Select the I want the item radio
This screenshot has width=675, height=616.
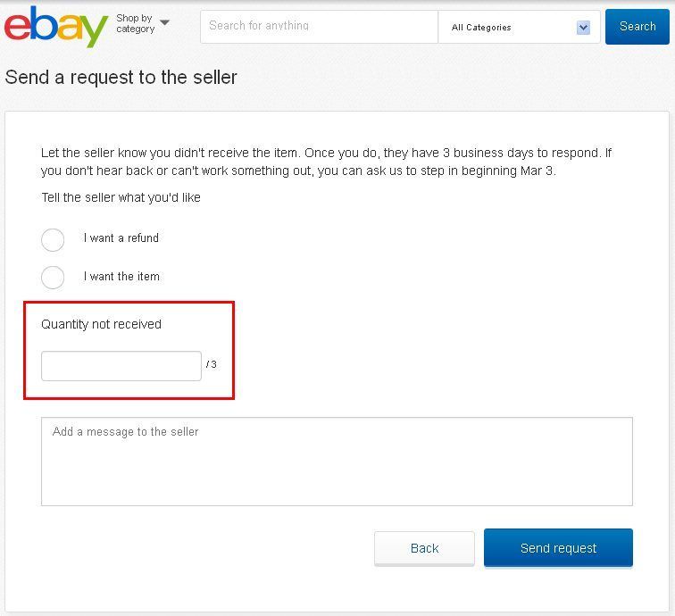(53, 278)
